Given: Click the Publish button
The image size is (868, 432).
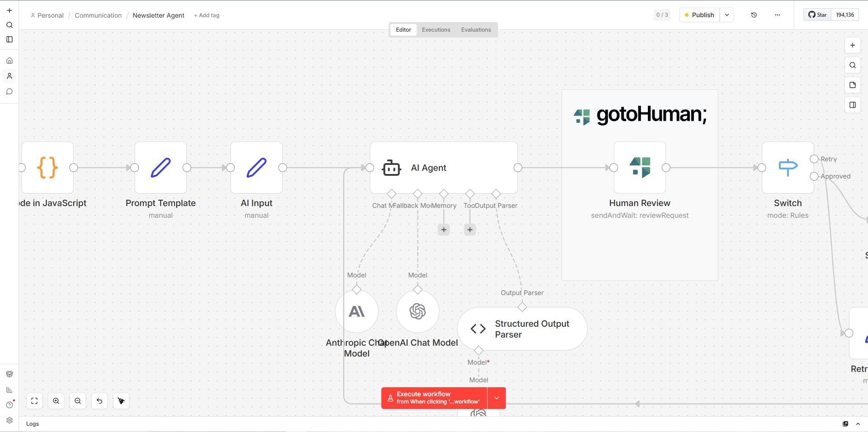Looking at the screenshot, I should pos(699,15).
